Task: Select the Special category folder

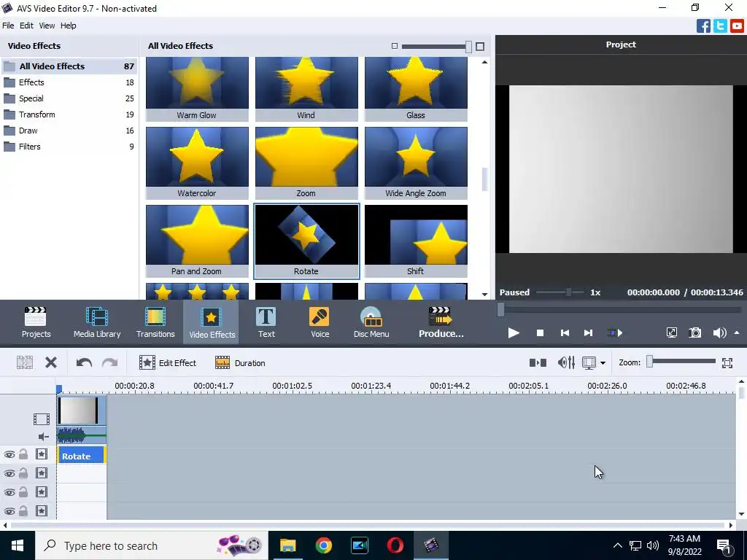Action: pyautogui.click(x=69, y=98)
